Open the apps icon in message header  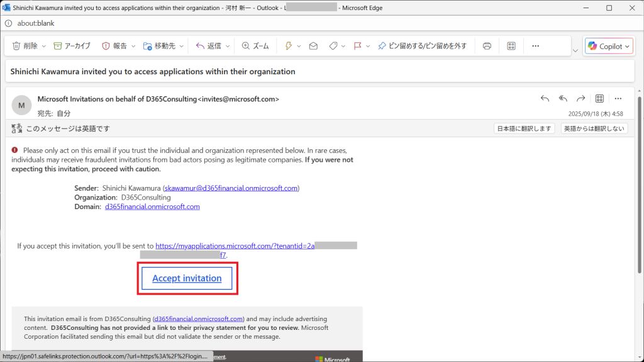(x=599, y=99)
